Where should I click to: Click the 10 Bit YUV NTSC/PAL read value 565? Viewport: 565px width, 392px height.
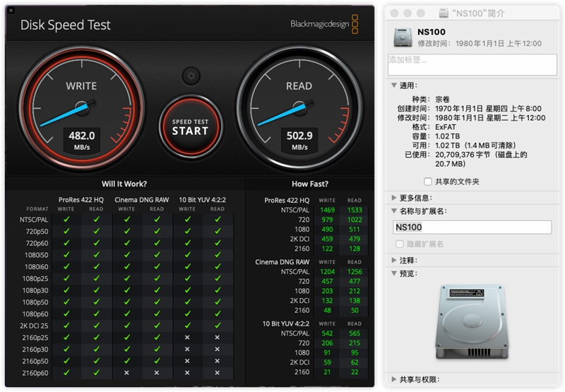coord(355,333)
